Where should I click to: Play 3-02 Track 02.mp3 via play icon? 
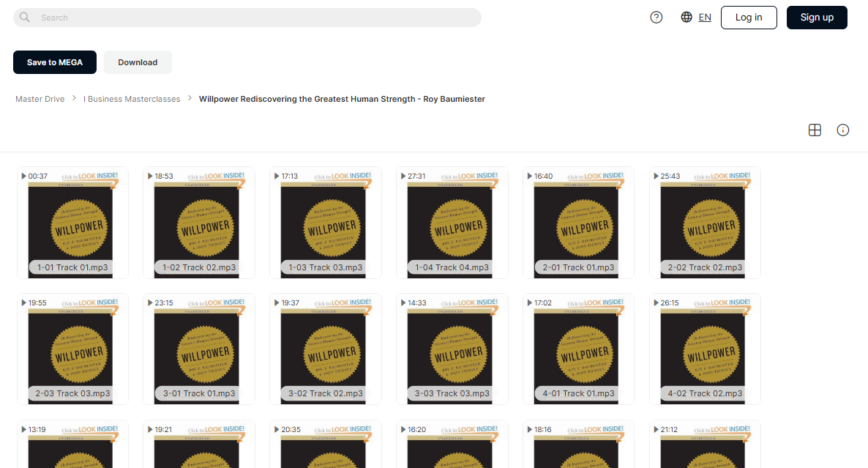pyautogui.click(x=277, y=303)
